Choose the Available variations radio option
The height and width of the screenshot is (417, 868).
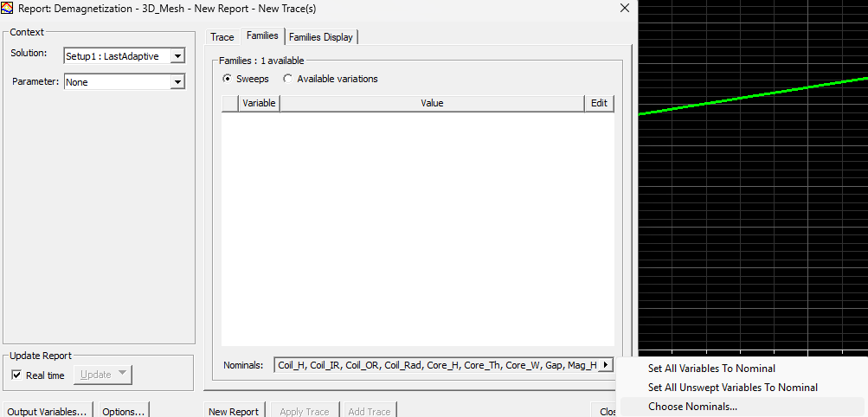[288, 79]
